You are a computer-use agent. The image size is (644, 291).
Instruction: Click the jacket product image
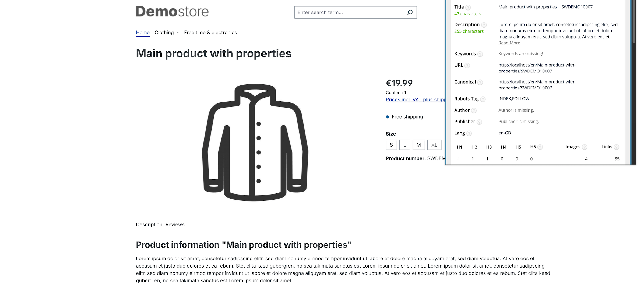(255, 142)
